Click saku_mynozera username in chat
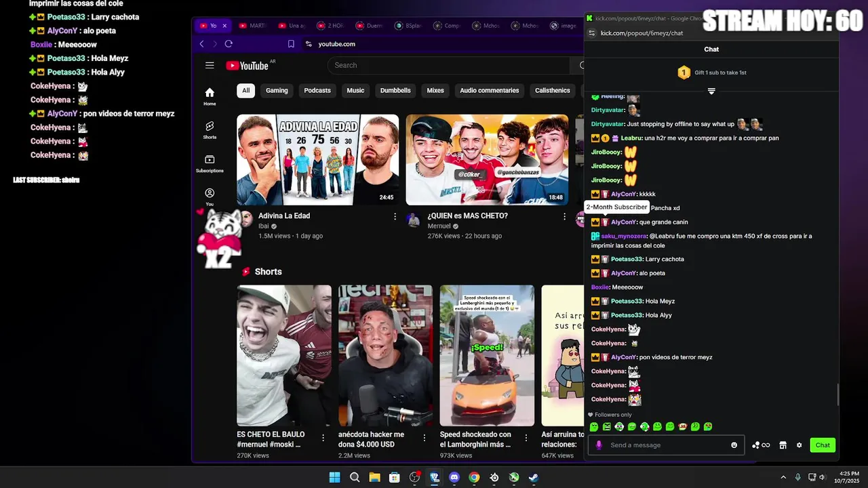The height and width of the screenshot is (488, 868). (624, 236)
